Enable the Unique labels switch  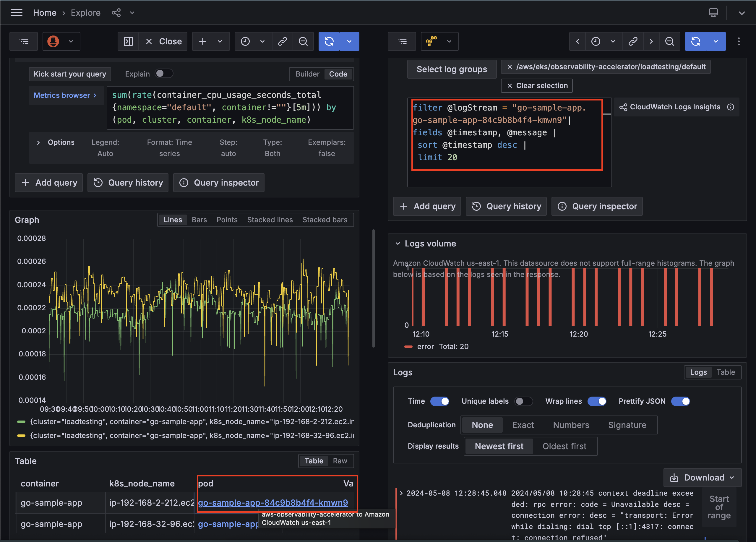(x=523, y=401)
